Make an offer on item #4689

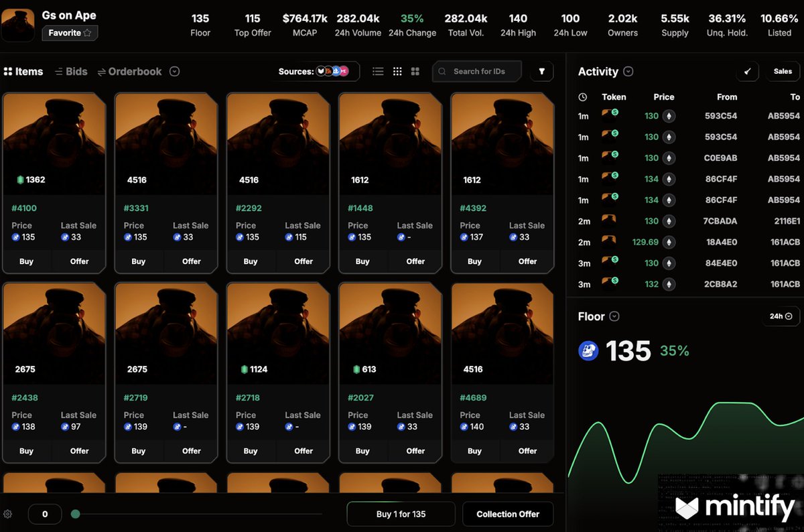coord(527,451)
